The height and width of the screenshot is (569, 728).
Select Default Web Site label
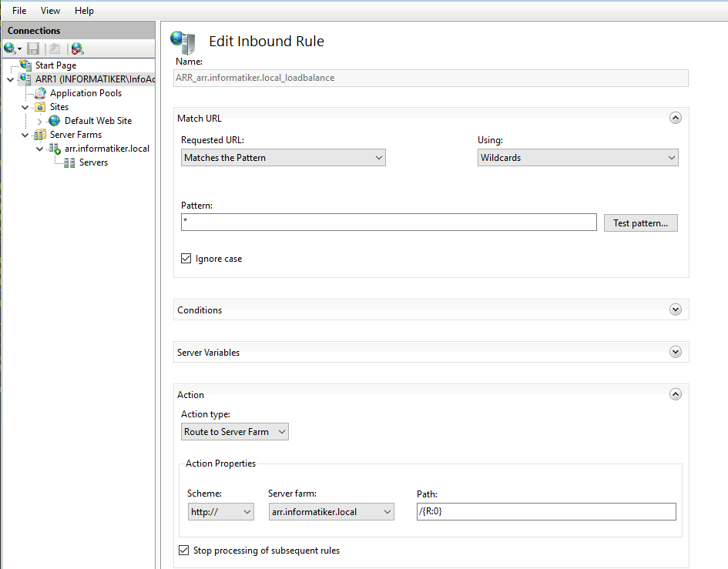coord(99,121)
